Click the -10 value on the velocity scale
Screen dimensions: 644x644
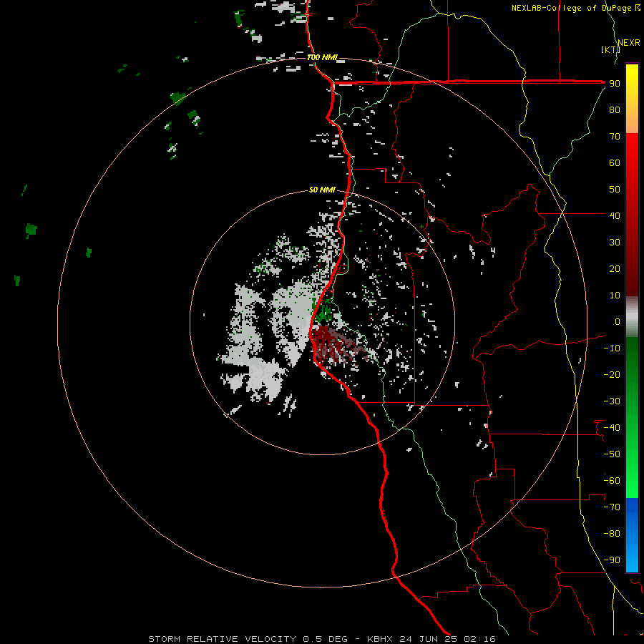click(x=612, y=348)
